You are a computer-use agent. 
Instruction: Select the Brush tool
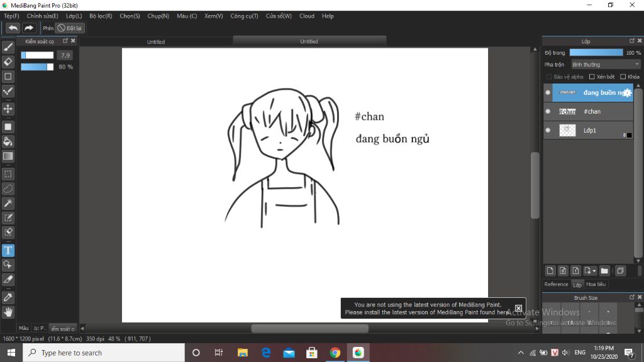click(8, 47)
